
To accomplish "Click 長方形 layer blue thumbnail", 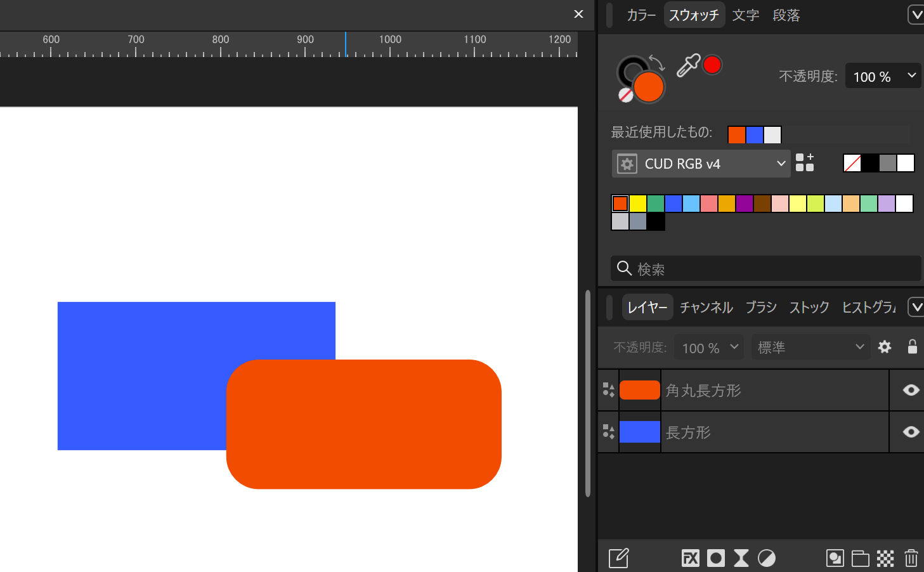I will [640, 432].
